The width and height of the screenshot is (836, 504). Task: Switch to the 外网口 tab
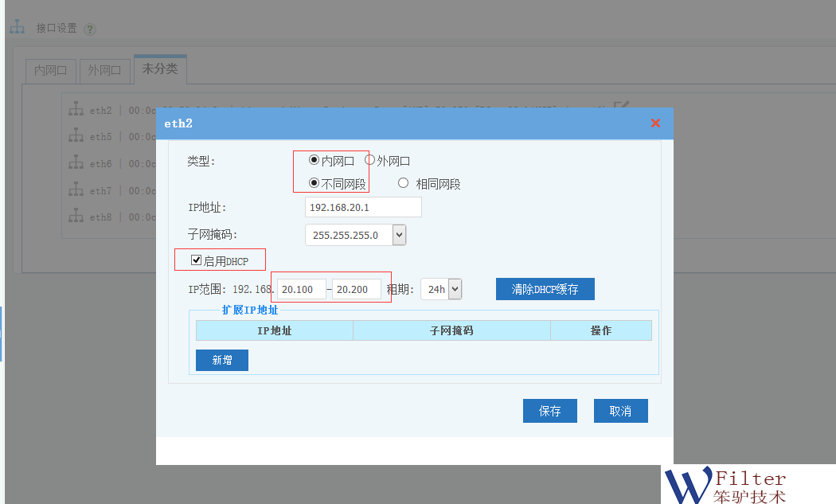pyautogui.click(x=104, y=71)
